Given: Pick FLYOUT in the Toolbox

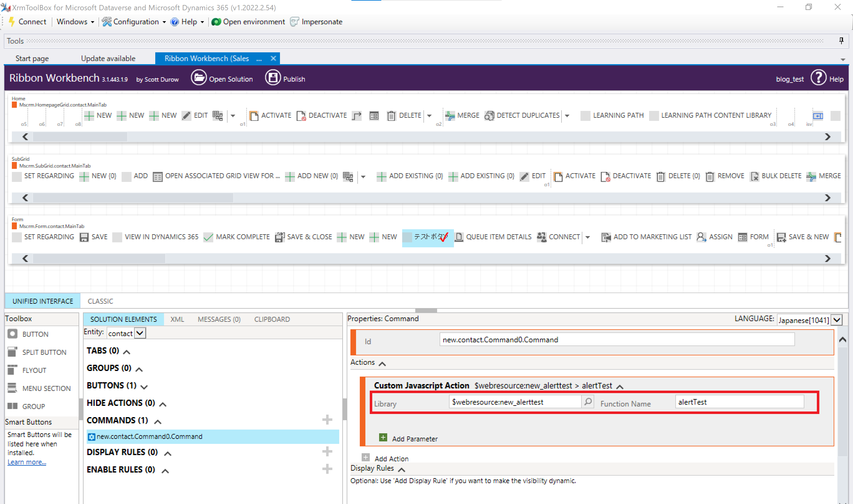Looking at the screenshot, I should point(27,370).
